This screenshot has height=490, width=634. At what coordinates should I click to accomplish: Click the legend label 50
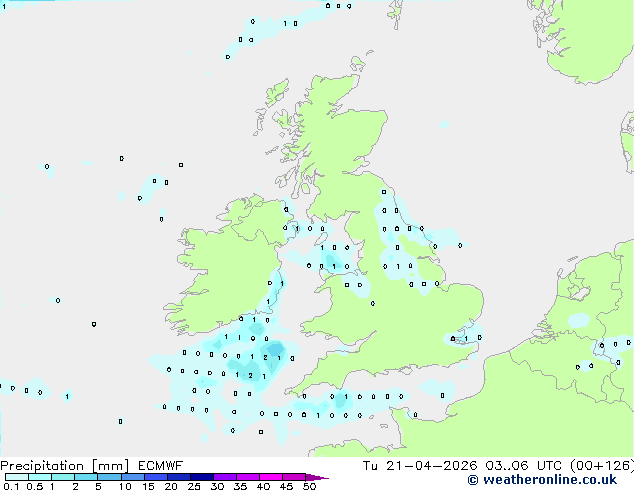click(x=309, y=486)
